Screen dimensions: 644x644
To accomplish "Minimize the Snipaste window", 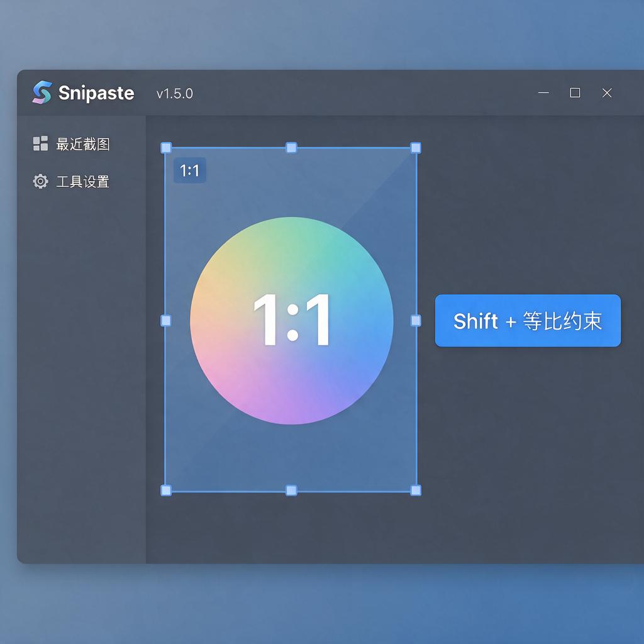I will click(x=543, y=93).
